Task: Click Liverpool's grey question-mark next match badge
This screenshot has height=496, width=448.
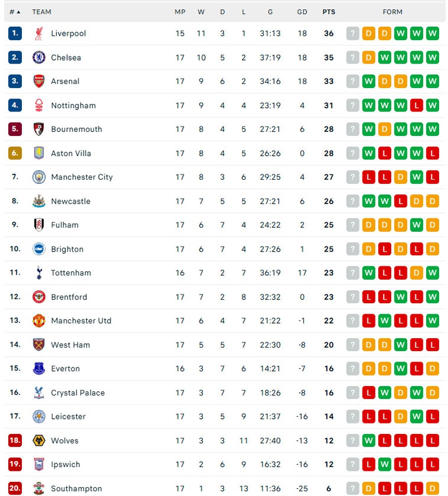Action: click(x=353, y=33)
